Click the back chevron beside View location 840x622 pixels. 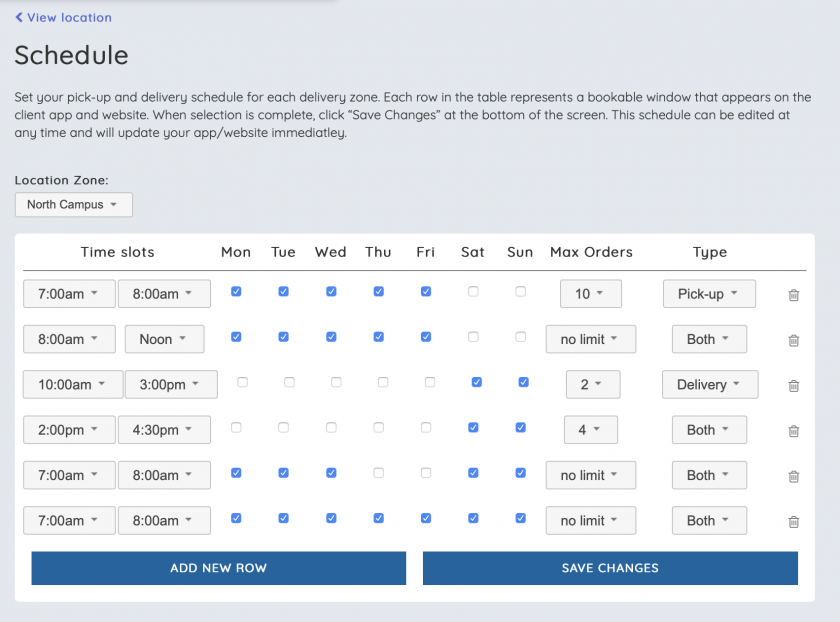[x=19, y=17]
